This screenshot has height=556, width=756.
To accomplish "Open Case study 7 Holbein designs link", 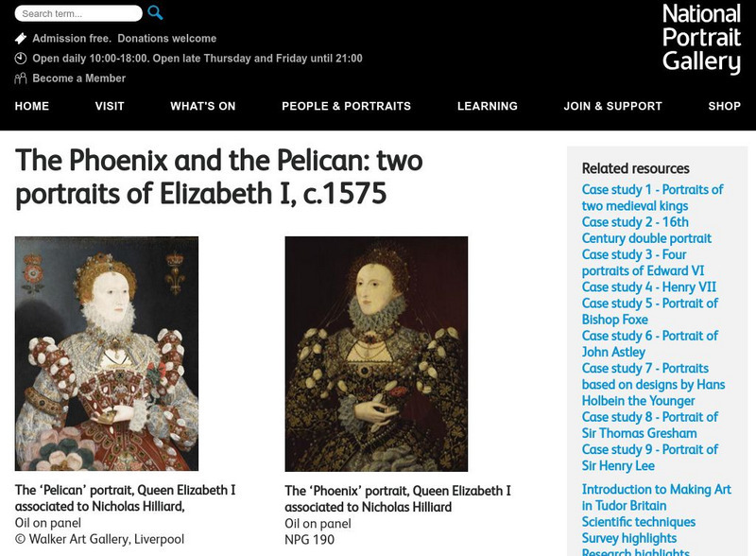I will point(653,384).
